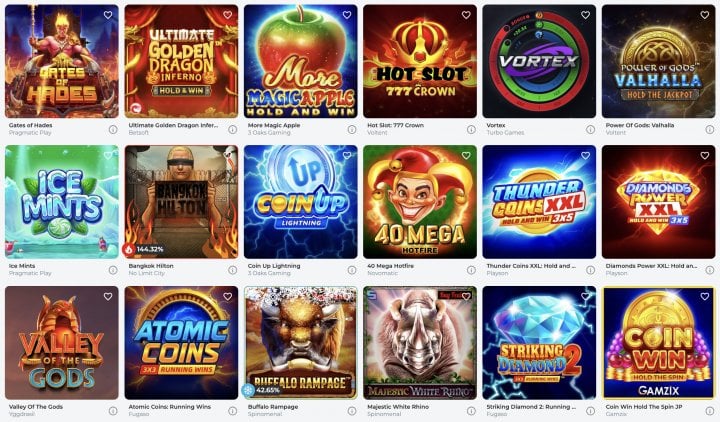The height and width of the screenshot is (422, 720).
Task: Click info icon next to Hot Slot: 777 Crown
Action: coord(471,129)
